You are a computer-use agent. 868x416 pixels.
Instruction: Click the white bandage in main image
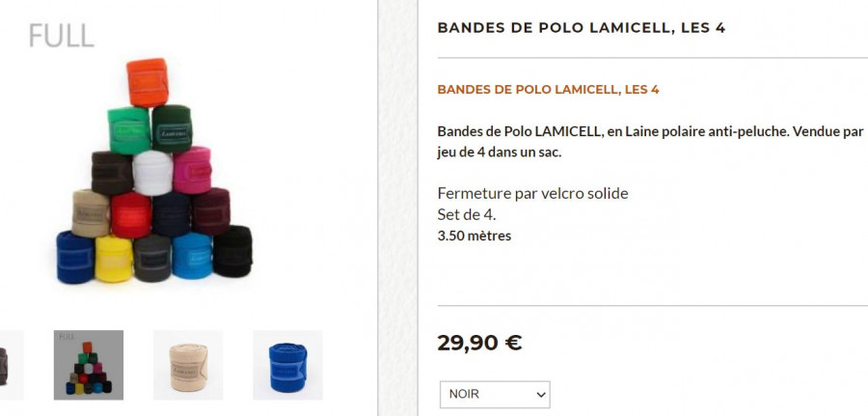coord(152,173)
